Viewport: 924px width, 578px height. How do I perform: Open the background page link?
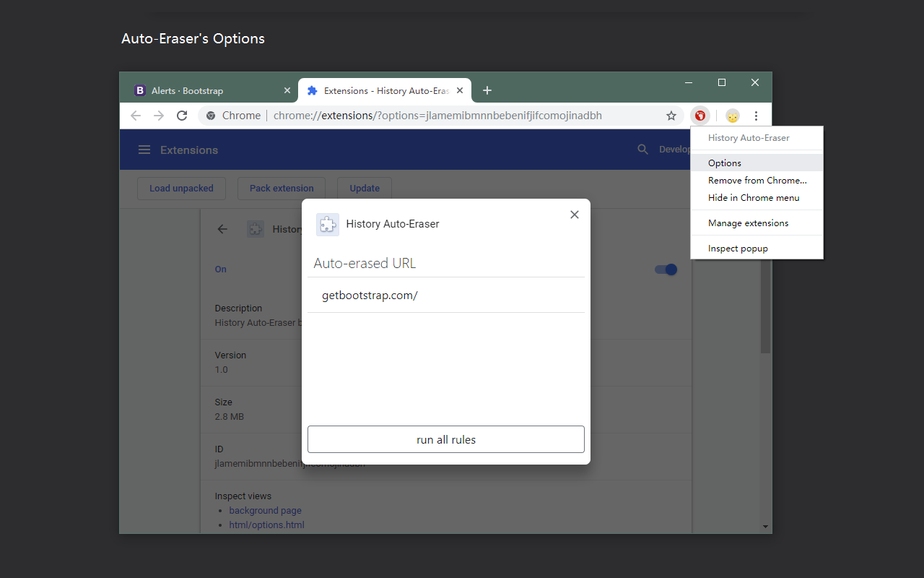pos(265,510)
